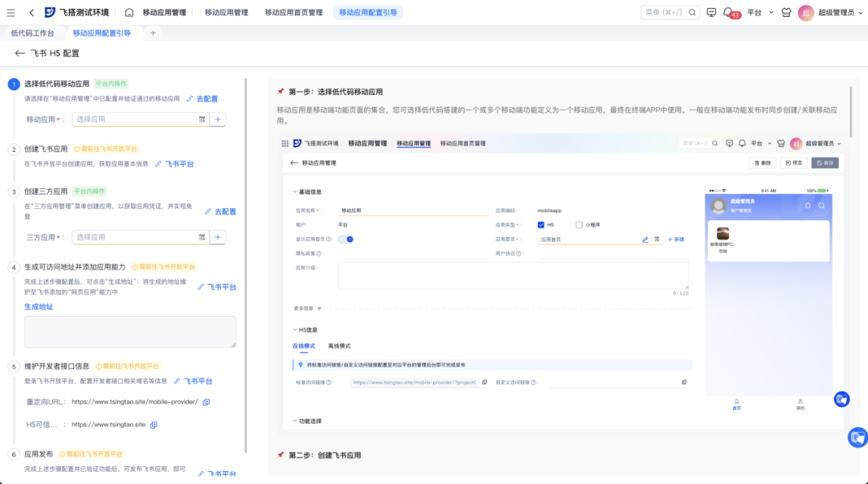The width and height of the screenshot is (868, 484).
Task: Click the 飞搭测试环境 logo
Action: pyautogui.click(x=76, y=12)
